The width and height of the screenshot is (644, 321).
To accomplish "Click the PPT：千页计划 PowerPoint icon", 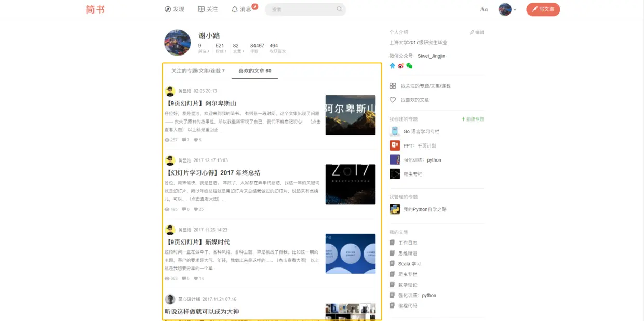I will click(x=395, y=145).
